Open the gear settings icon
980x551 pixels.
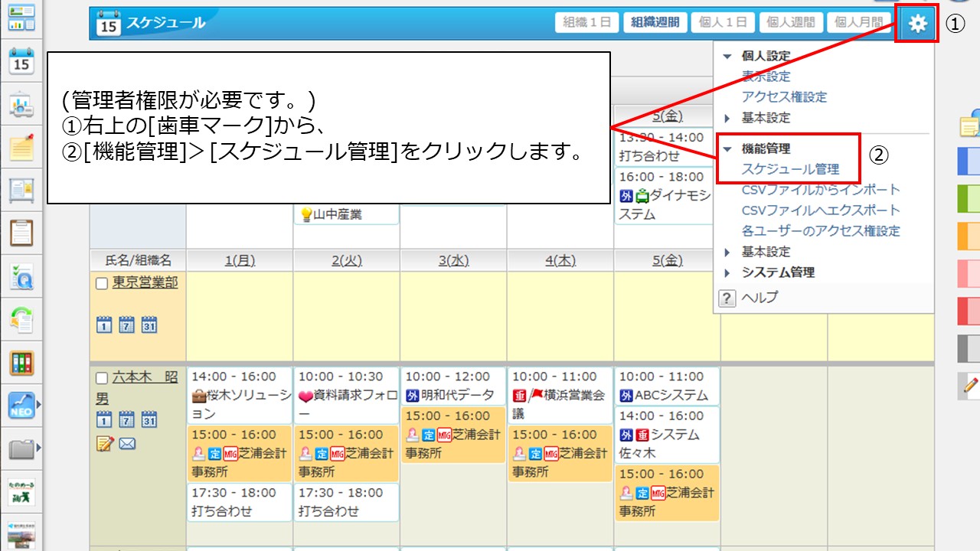click(x=916, y=21)
